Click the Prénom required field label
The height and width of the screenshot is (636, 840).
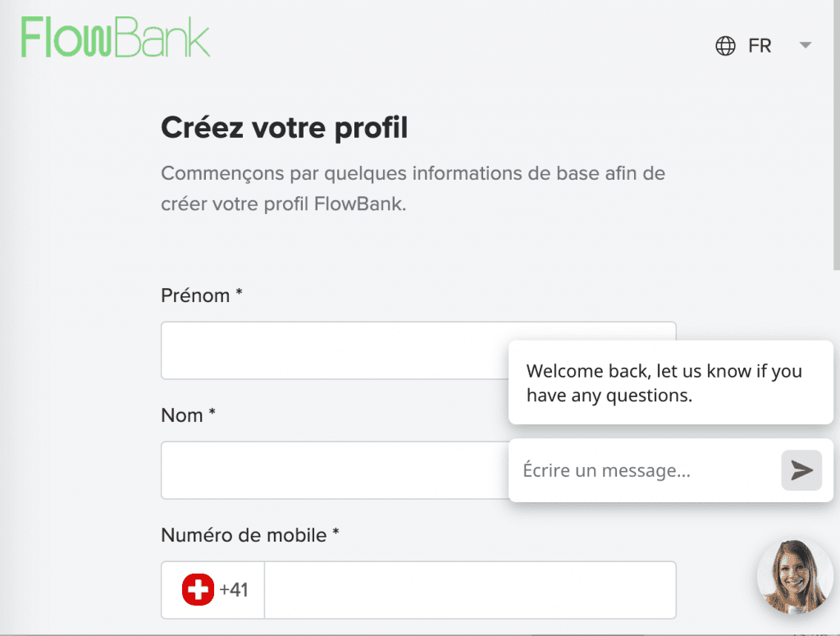pyautogui.click(x=200, y=295)
